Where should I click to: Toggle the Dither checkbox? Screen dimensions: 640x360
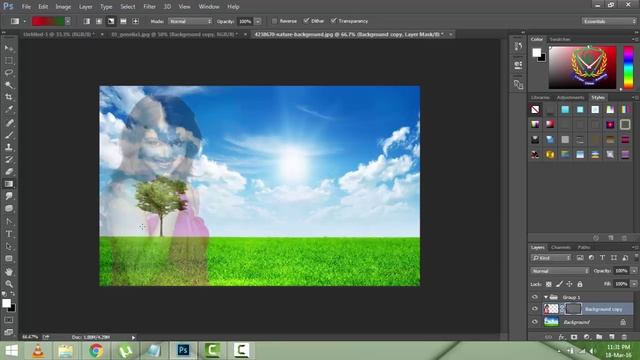click(307, 21)
